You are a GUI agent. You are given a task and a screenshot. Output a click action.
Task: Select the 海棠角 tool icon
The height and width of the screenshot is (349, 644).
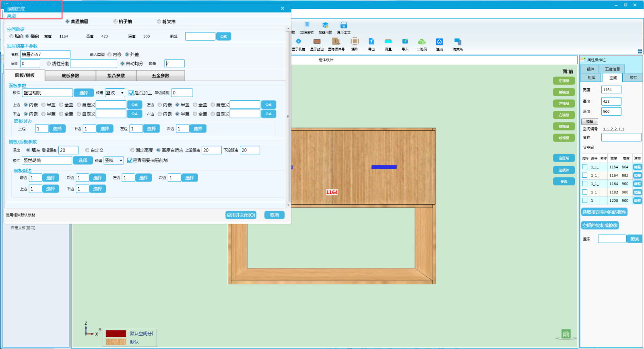point(458,42)
